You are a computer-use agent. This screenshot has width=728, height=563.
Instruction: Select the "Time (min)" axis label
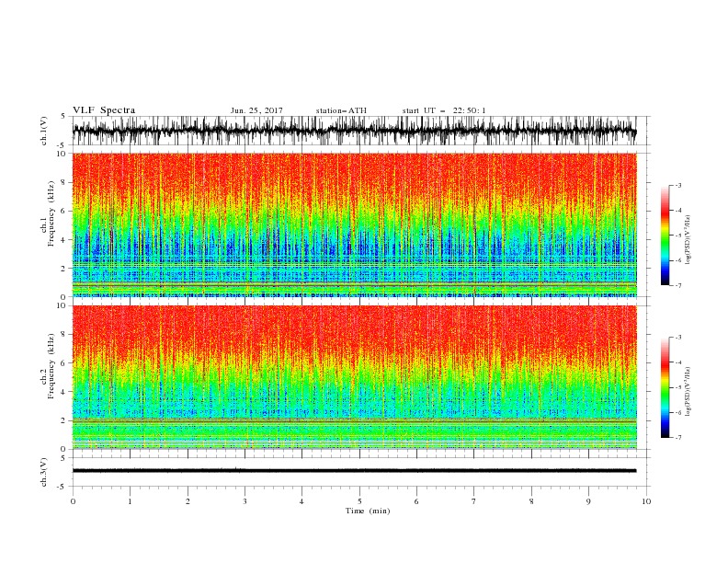click(x=368, y=511)
